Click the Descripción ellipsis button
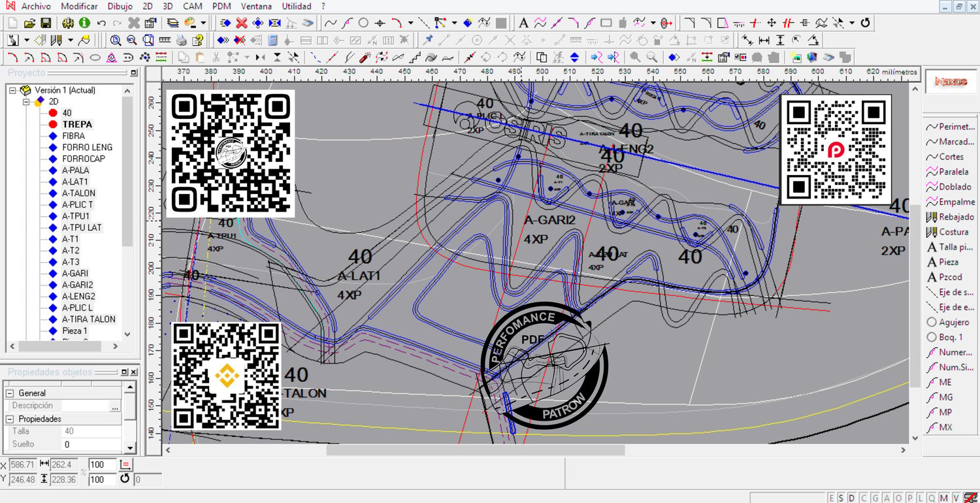This screenshot has height=503, width=980. 115,406
